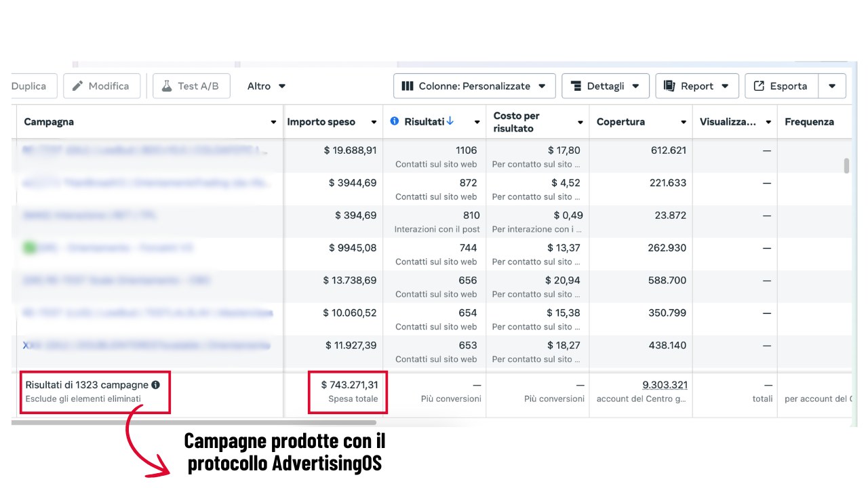
Task: Click the 588.700 coverage value
Action: 667,280
